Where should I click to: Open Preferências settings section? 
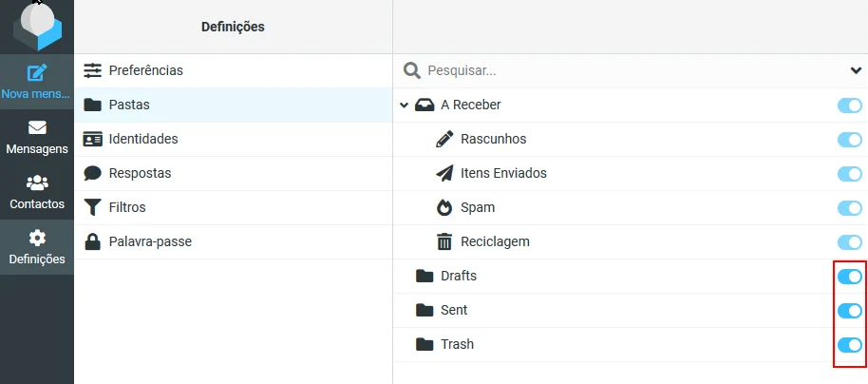[x=145, y=70]
